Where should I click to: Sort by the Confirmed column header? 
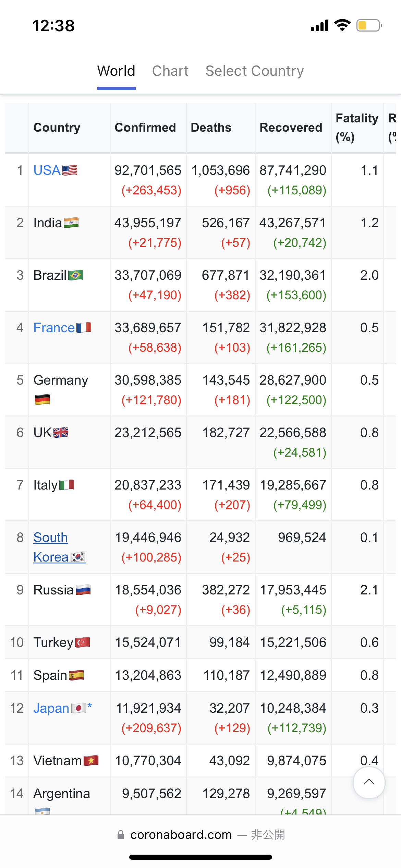click(x=145, y=128)
